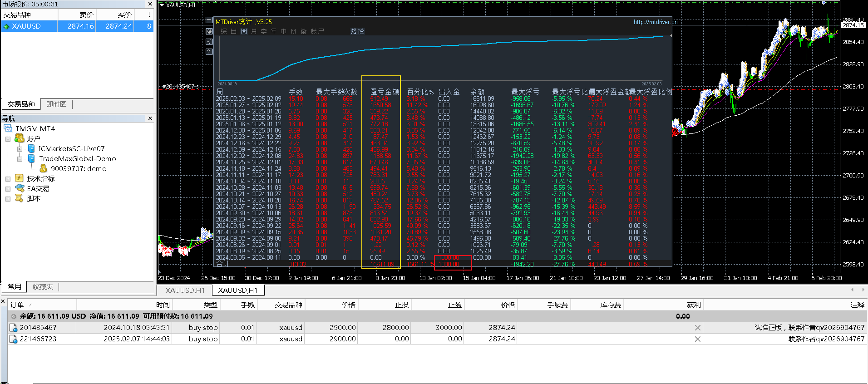Screen dimensions: 868x384
Task: Expand the EA交易 tree node
Action: click(8, 189)
